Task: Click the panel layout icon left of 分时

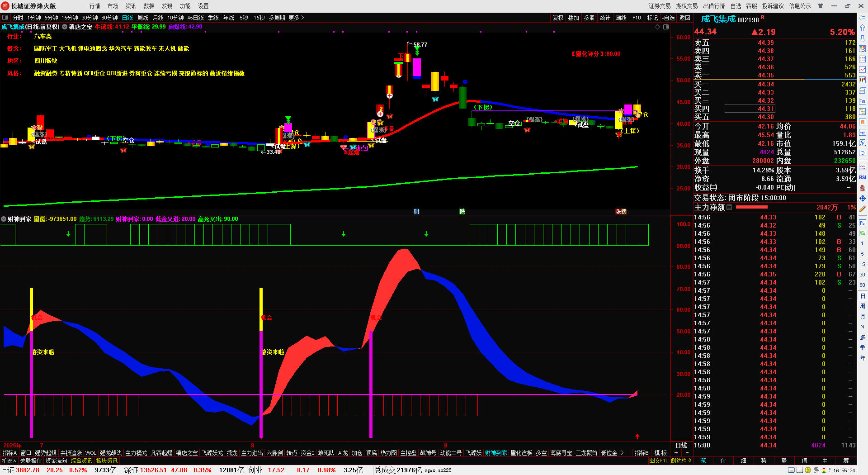Action: pyautogui.click(x=5, y=18)
